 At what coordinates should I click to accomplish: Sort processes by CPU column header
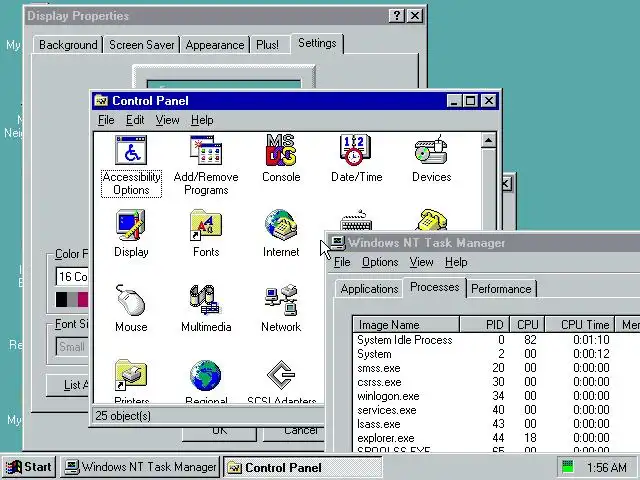tap(527, 325)
